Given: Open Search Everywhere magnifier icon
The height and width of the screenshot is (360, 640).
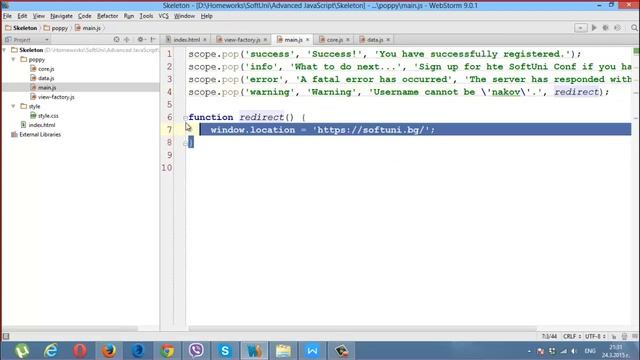Looking at the screenshot, I should [634, 28].
